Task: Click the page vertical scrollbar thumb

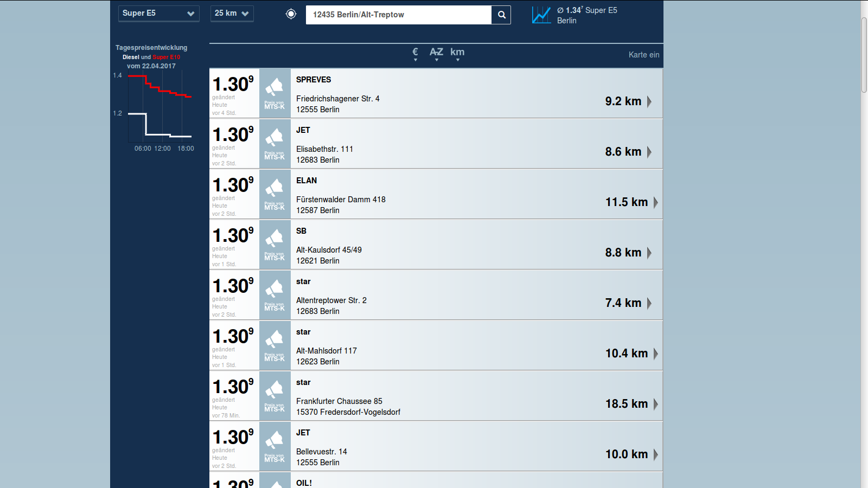Action: click(864, 55)
